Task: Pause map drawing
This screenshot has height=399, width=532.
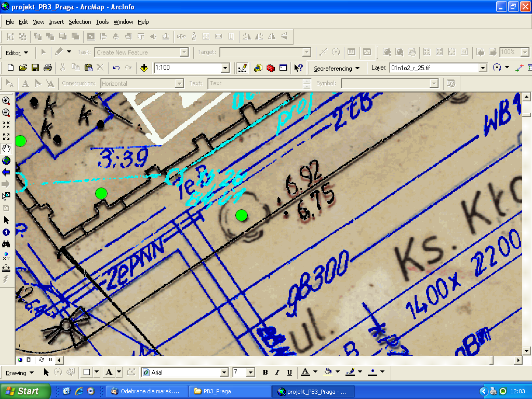Action: coord(50,360)
